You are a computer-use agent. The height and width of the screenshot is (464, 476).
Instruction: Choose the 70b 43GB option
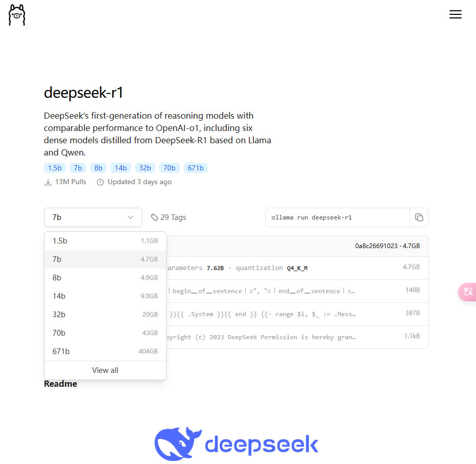tap(105, 333)
